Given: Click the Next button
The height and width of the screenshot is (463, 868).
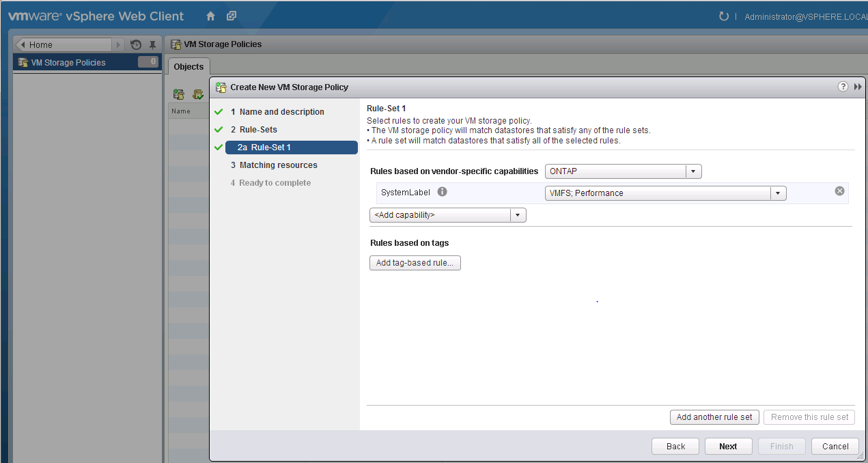Looking at the screenshot, I should [x=728, y=447].
